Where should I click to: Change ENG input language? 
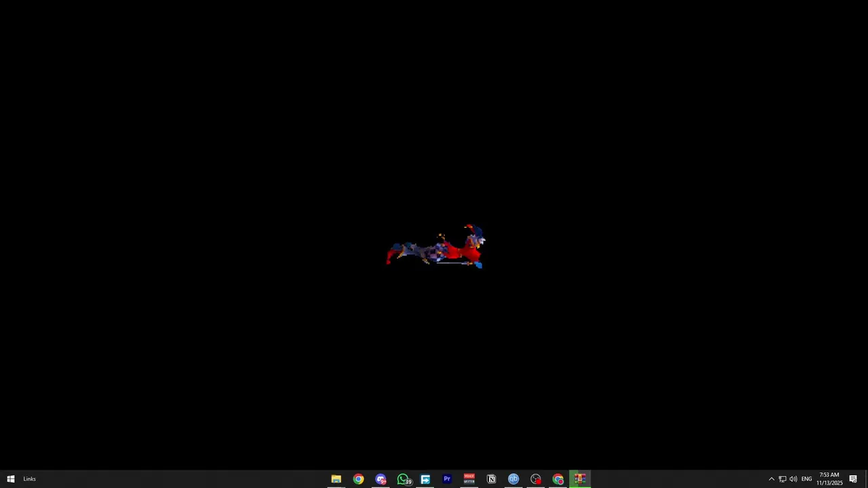[x=806, y=479]
